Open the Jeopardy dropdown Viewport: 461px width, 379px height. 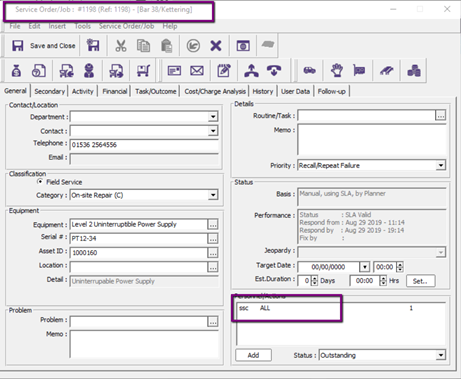pos(441,252)
